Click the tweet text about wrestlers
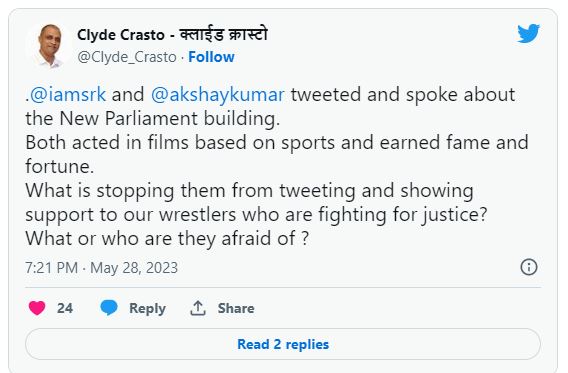The height and width of the screenshot is (373, 568). click(256, 203)
